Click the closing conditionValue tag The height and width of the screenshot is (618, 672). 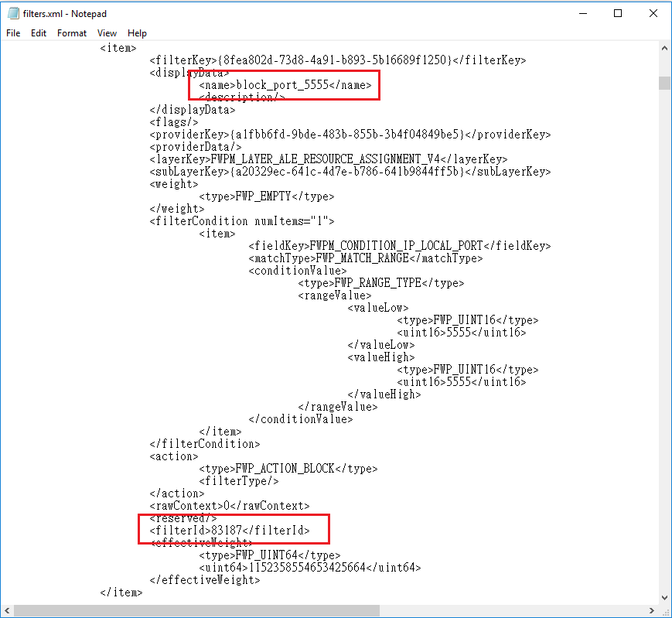tap(301, 419)
